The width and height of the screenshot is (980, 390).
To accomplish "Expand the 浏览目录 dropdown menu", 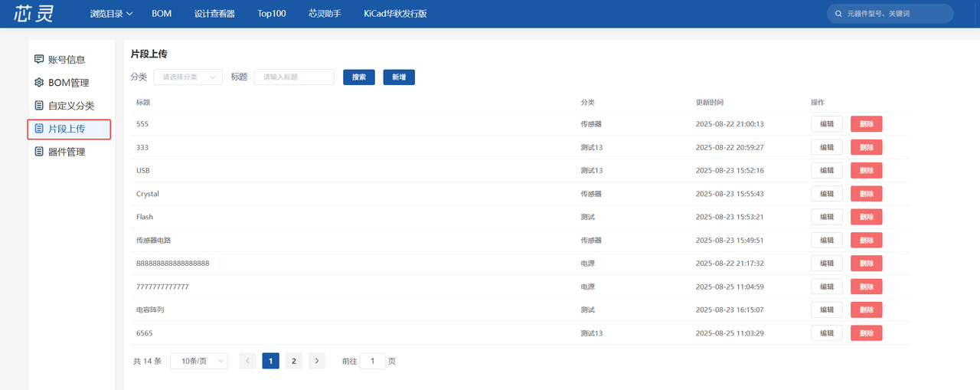I will pyautogui.click(x=111, y=14).
